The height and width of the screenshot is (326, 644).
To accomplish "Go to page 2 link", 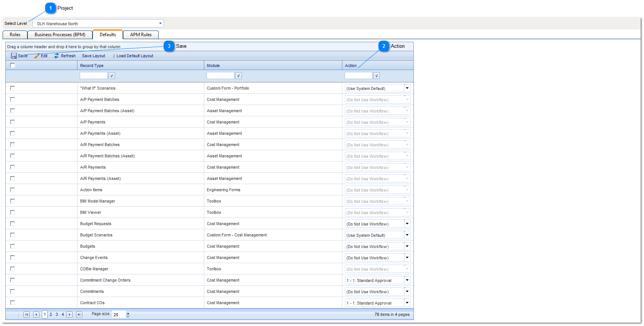I will (51, 314).
